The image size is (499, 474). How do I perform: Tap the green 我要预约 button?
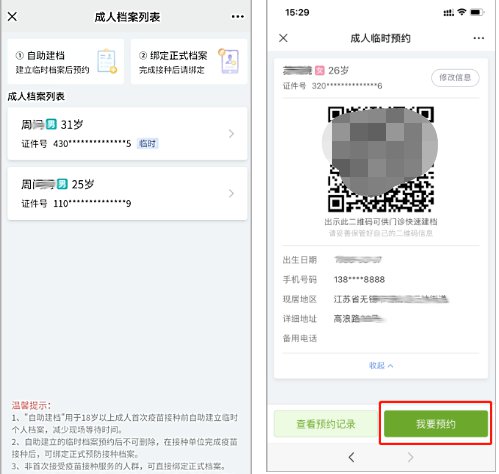click(436, 424)
